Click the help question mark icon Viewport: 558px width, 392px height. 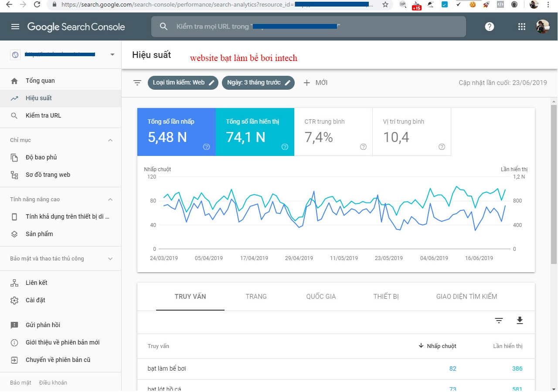(x=490, y=27)
